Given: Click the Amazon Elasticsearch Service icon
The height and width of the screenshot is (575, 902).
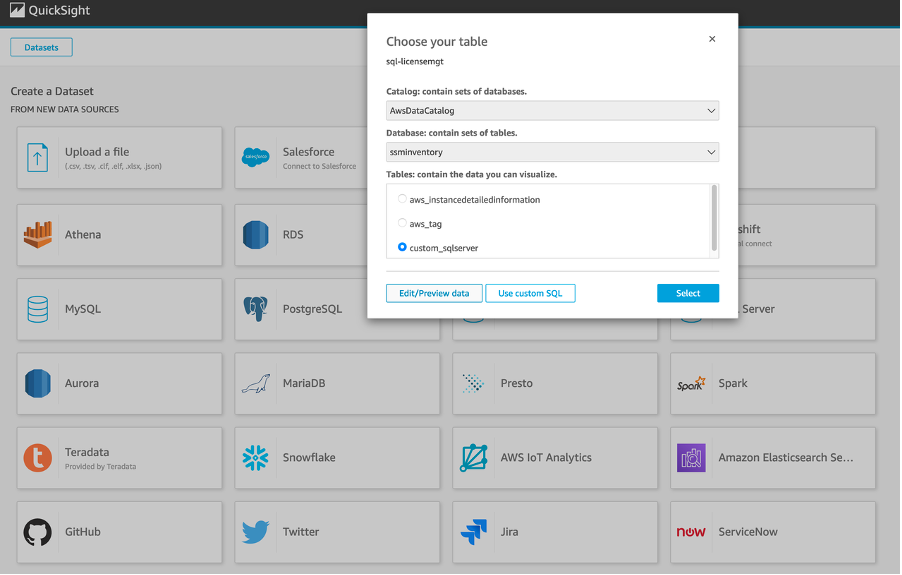Looking at the screenshot, I should [x=691, y=458].
